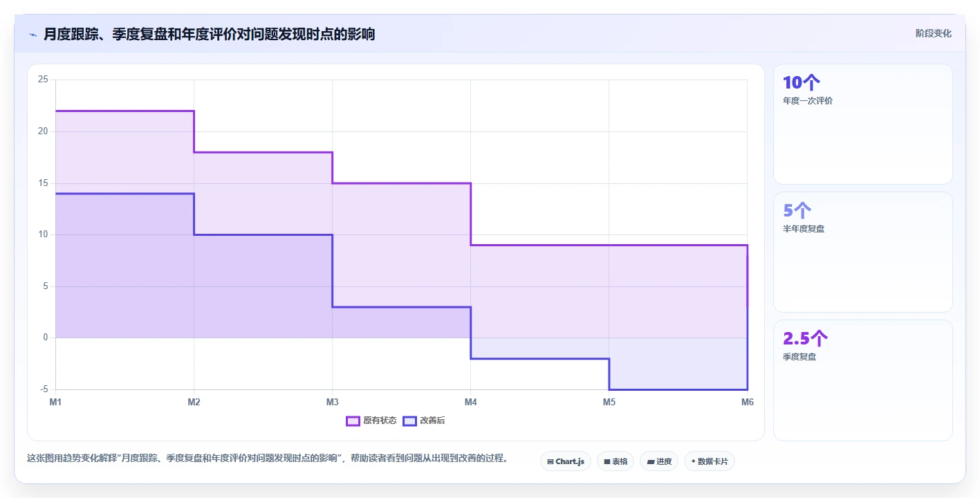The height and width of the screenshot is (498, 980).
Task: Open the 2.5个 季度复盘 card
Action: pyautogui.click(x=863, y=380)
